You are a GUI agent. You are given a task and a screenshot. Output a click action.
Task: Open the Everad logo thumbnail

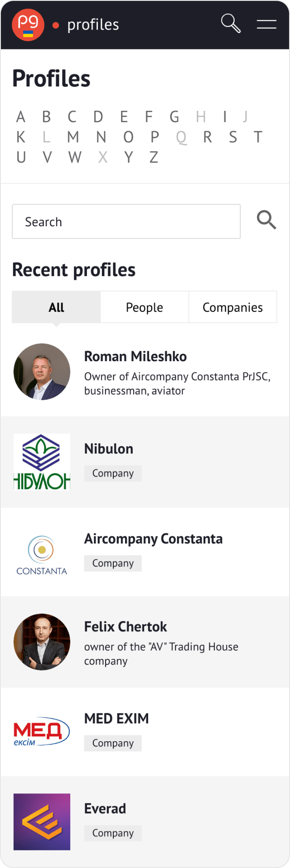(42, 821)
